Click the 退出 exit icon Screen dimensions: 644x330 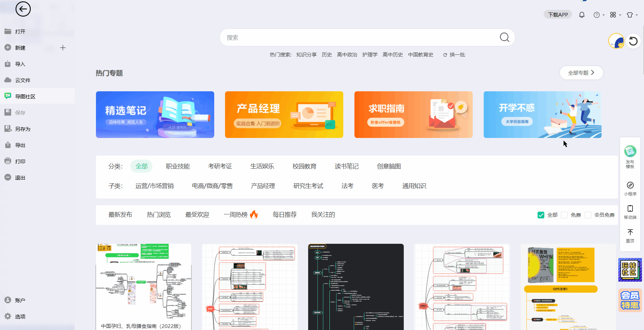(8, 177)
